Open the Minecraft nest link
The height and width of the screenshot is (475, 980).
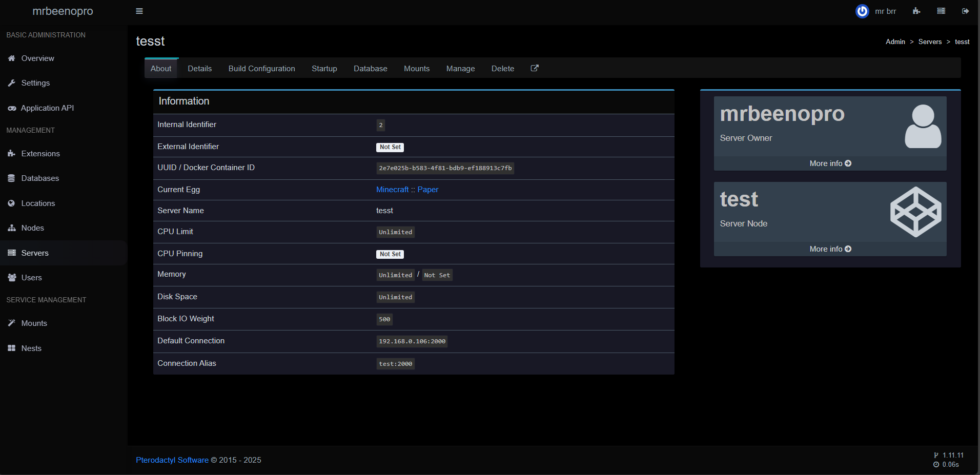[392, 190]
